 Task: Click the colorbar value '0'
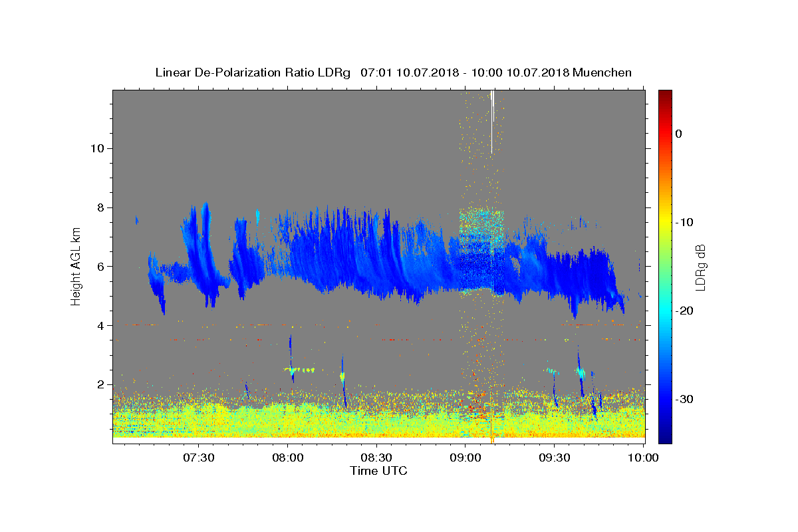tap(678, 134)
